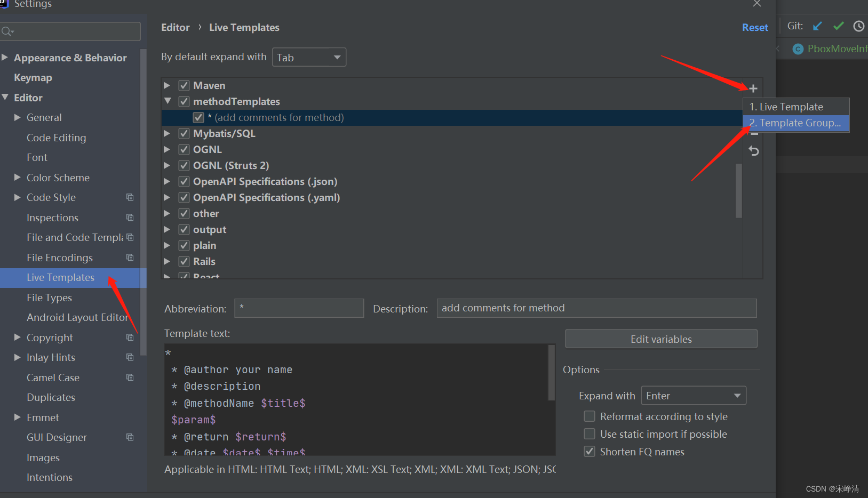868x498 pixels.
Task: Choose 2. Template Group... from popup
Action: tap(796, 123)
